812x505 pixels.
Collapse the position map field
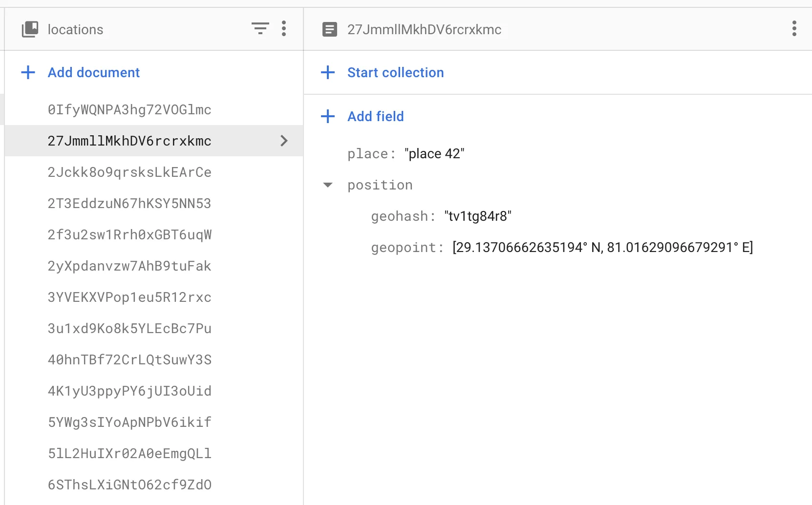(x=328, y=185)
